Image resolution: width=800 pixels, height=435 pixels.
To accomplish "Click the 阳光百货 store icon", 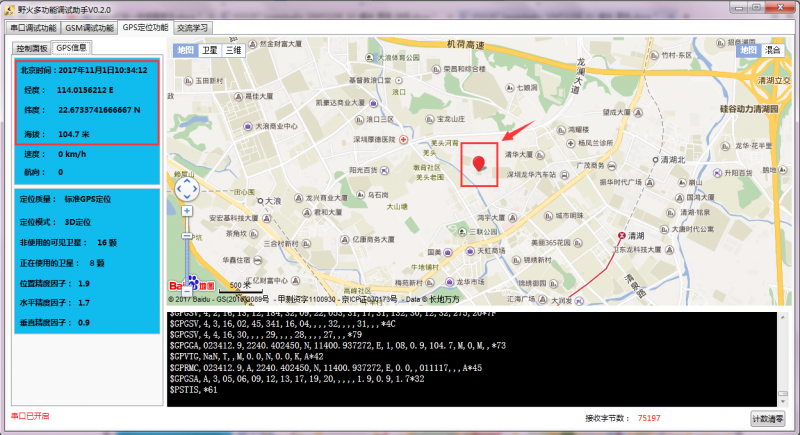I will tap(384, 170).
